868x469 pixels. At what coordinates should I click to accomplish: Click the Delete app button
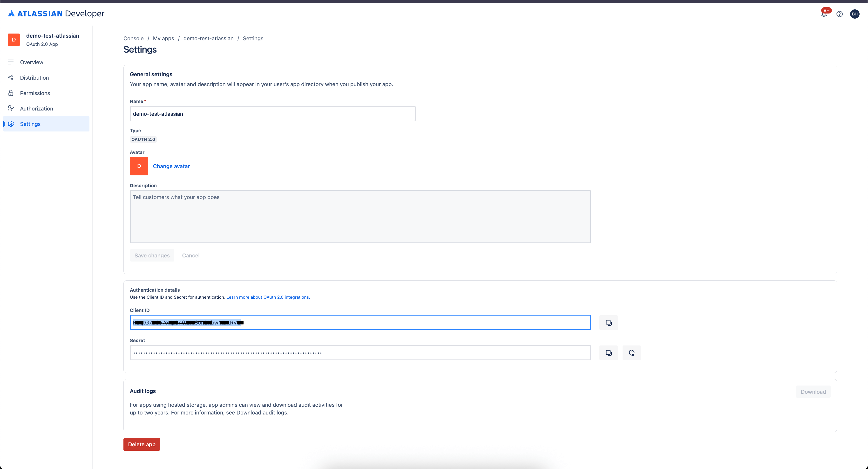[142, 444]
